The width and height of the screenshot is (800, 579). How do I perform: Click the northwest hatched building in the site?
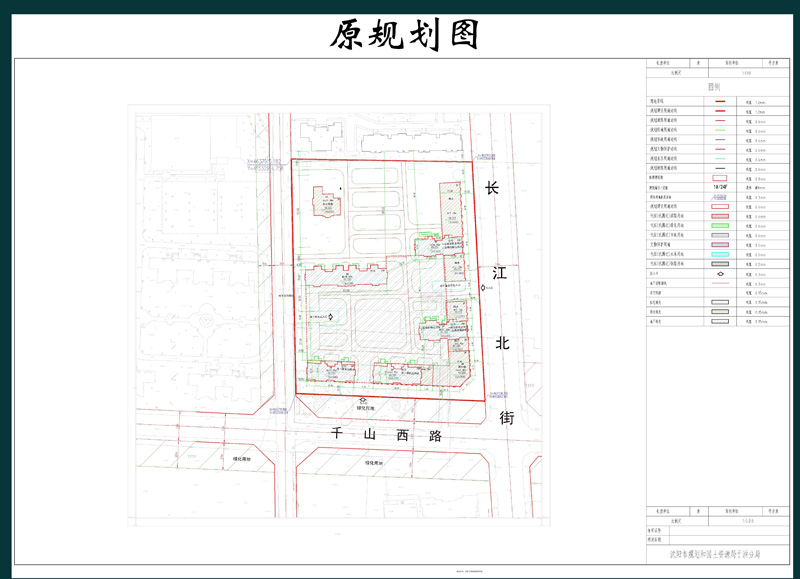[327, 201]
